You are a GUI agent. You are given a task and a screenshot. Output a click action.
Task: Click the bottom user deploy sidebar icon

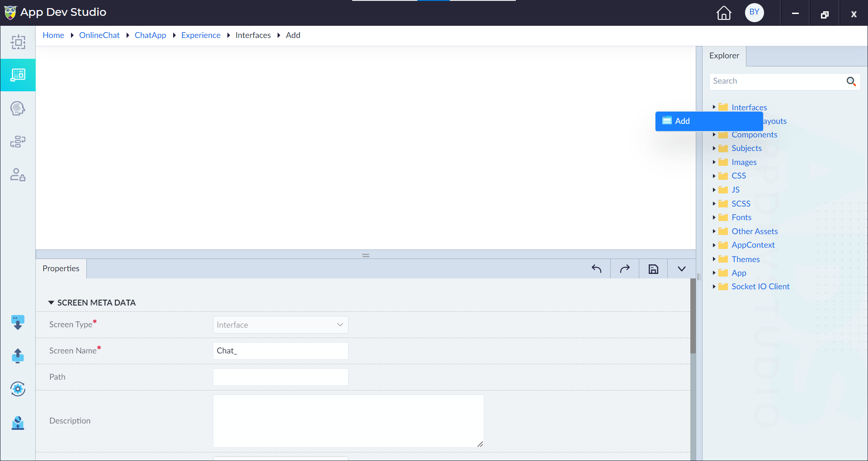[x=18, y=423]
